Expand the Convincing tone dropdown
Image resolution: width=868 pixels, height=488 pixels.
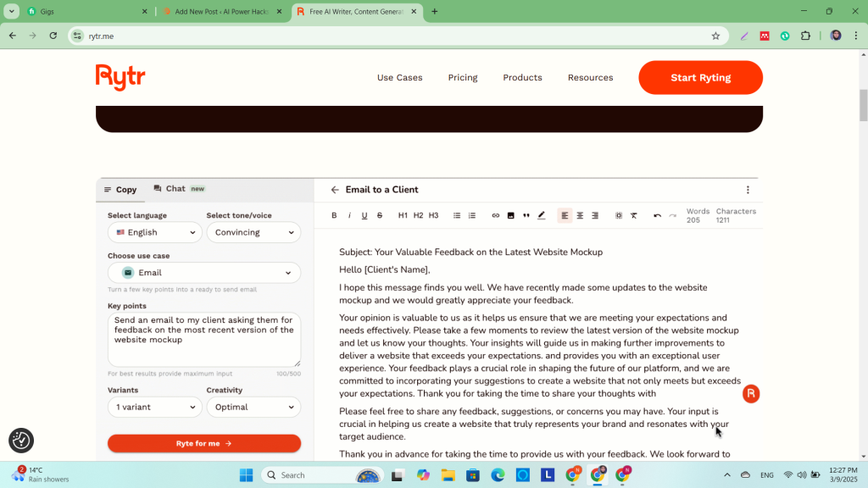pyautogui.click(x=253, y=232)
